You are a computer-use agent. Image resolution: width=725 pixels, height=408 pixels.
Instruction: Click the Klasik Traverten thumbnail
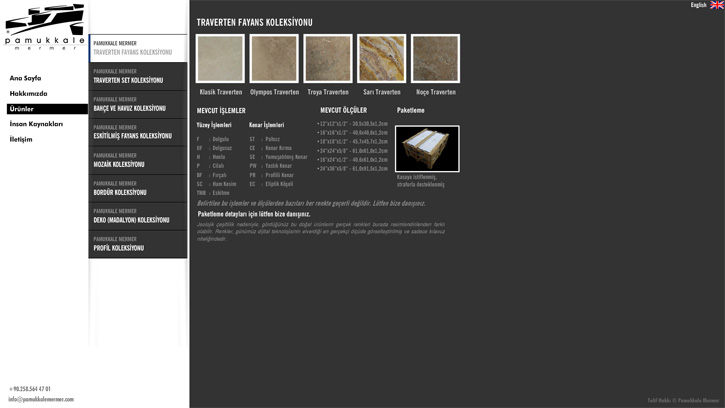click(x=220, y=59)
